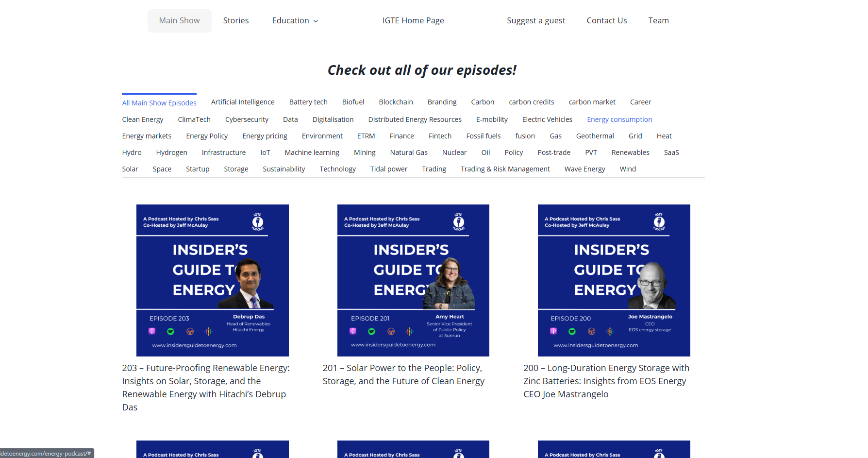
Task: Go to the Stories page
Action: point(236,20)
